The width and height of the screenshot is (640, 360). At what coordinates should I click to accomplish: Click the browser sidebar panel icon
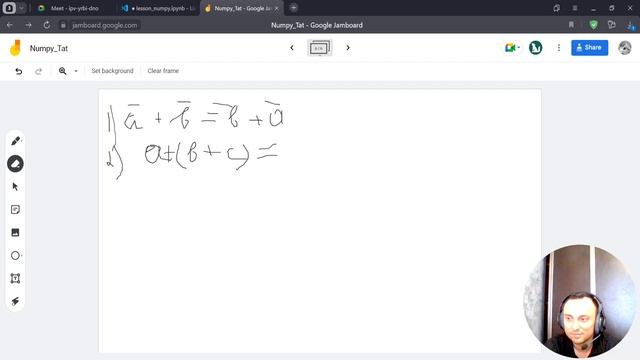click(556, 8)
